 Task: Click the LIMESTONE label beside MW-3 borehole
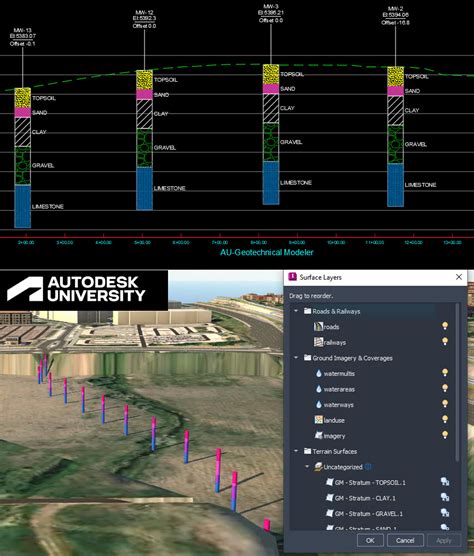296,183
